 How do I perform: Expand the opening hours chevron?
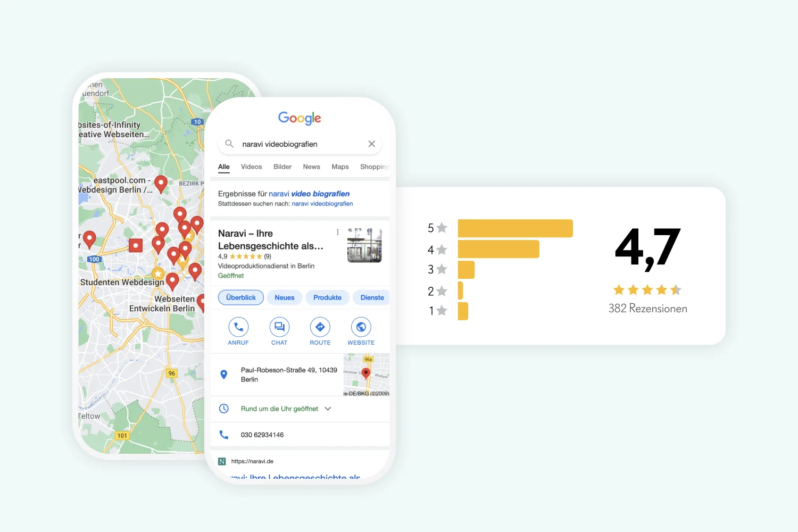[x=328, y=409]
